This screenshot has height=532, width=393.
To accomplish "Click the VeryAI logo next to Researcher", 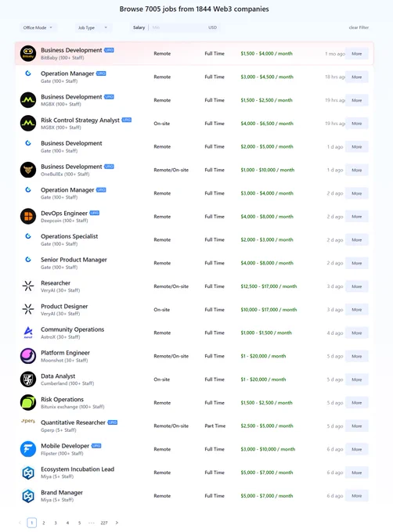I will pyautogui.click(x=28, y=286).
